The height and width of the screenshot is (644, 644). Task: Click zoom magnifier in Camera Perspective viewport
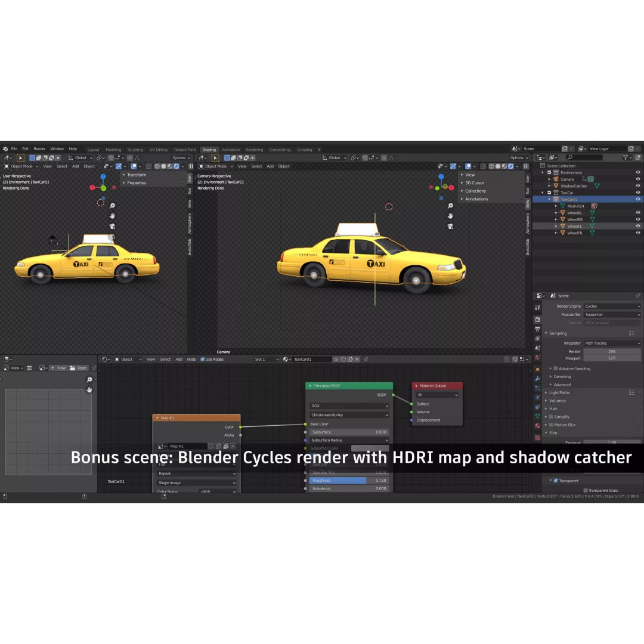click(x=451, y=206)
